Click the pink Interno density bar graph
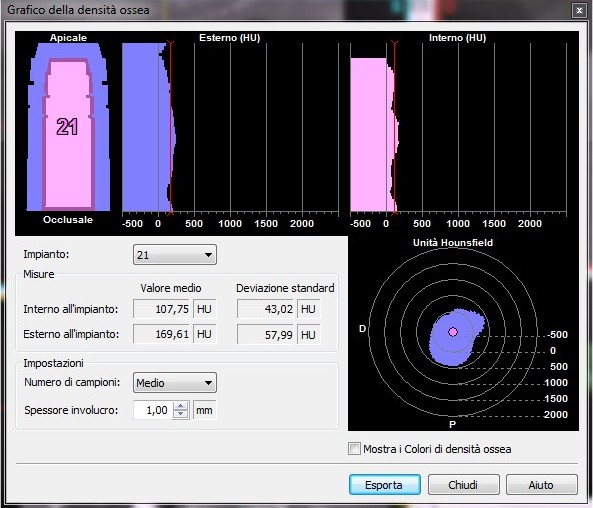This screenshot has height=508, width=593. click(373, 134)
